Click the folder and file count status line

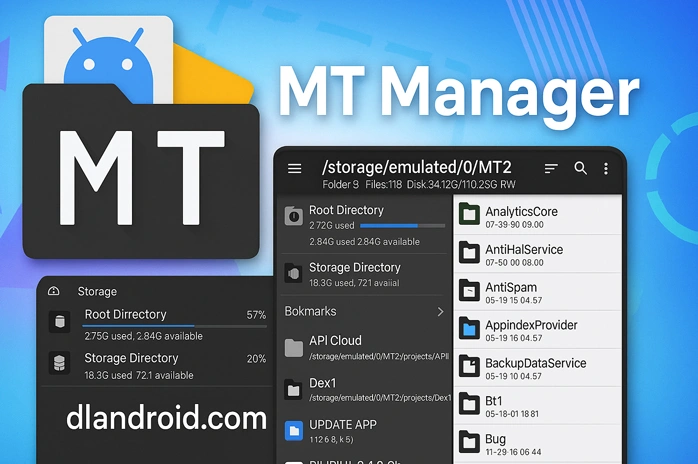pyautogui.click(x=419, y=184)
